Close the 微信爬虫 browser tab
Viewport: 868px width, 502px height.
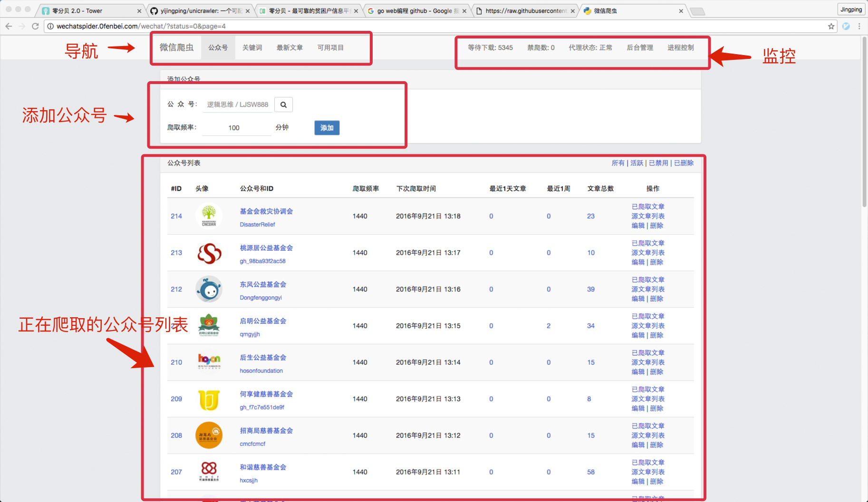(681, 11)
